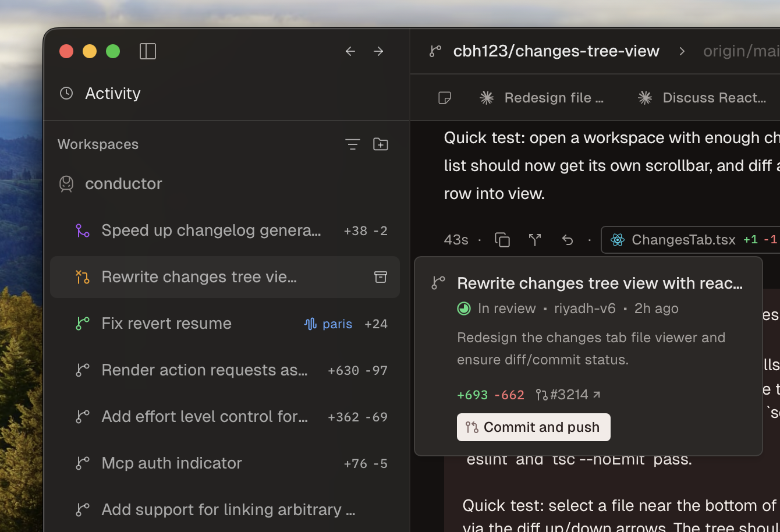Switch to Discuss React chat tab

tap(703, 98)
